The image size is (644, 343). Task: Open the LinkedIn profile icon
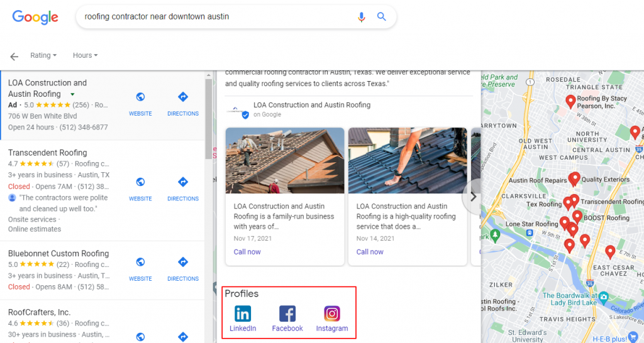pos(243,314)
